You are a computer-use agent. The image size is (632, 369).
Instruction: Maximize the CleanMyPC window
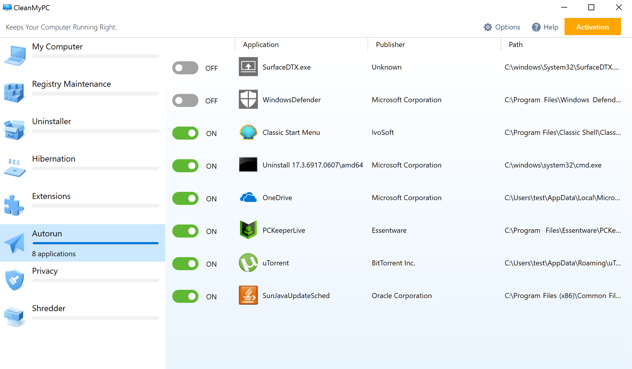pyautogui.click(x=591, y=7)
